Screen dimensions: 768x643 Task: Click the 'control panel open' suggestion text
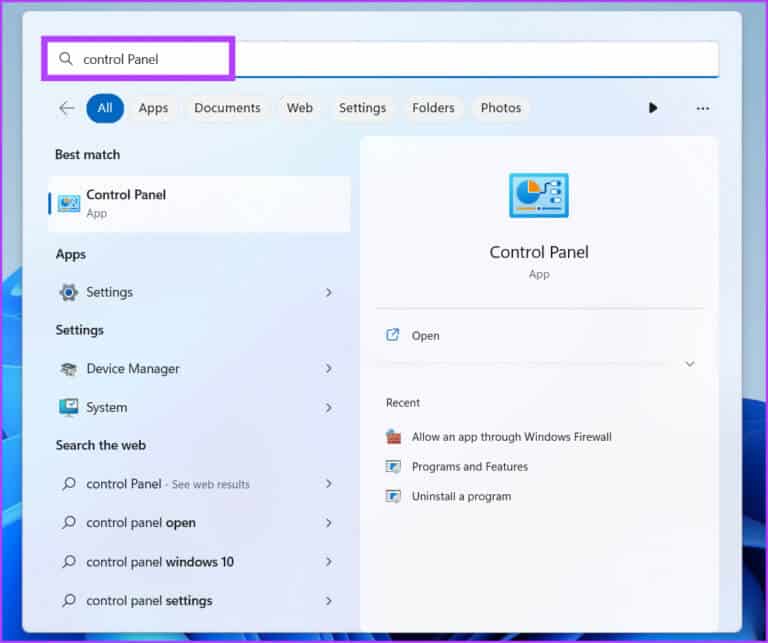click(x=141, y=523)
